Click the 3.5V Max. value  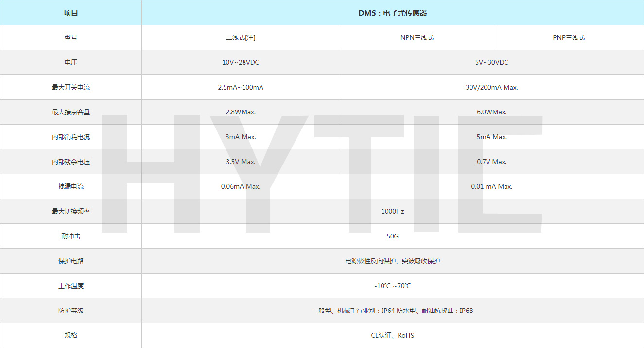click(241, 162)
